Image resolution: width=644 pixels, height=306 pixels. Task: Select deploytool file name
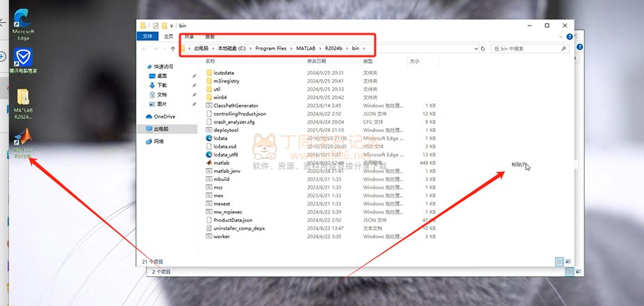click(x=226, y=130)
